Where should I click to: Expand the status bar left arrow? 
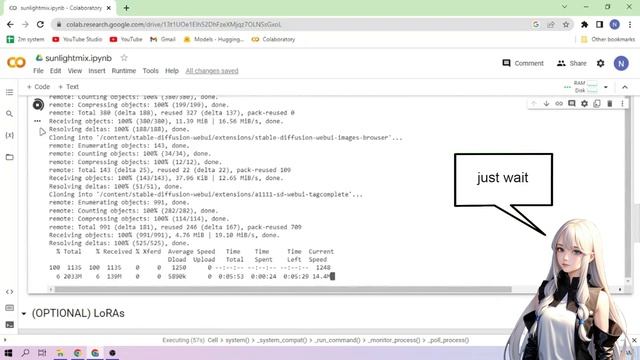pyautogui.click(x=5, y=340)
